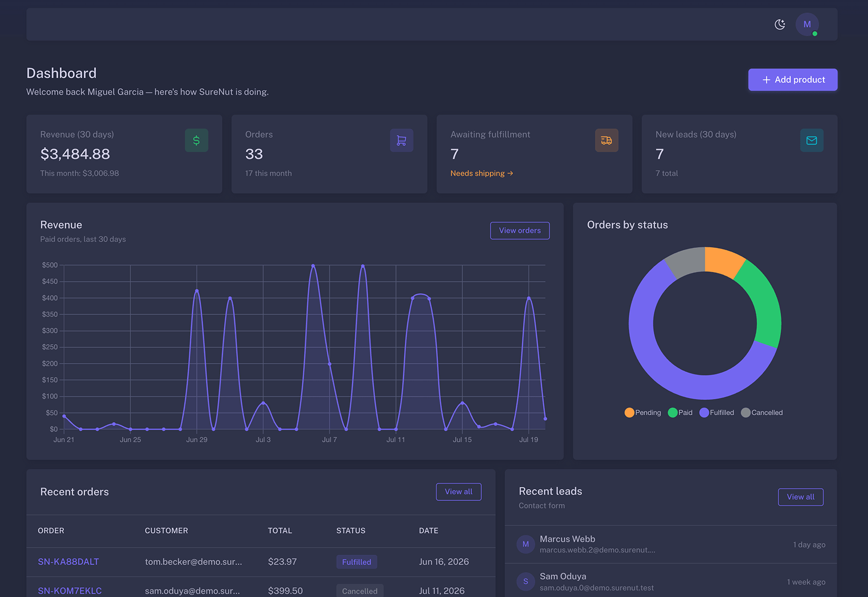Click the CUSTOMER column header

point(167,531)
